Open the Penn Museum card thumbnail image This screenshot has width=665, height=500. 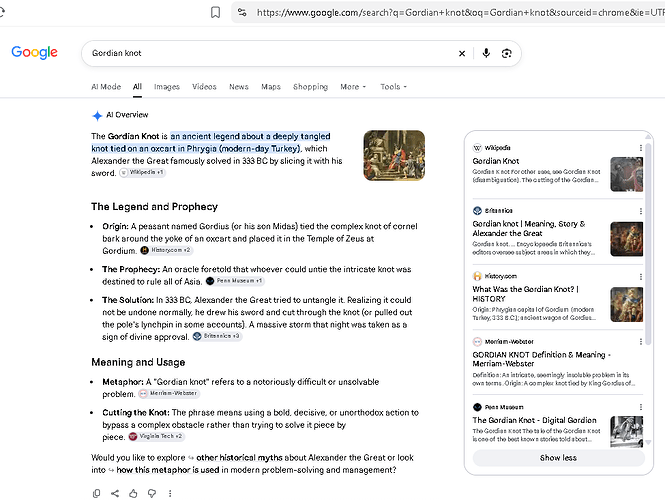[x=626, y=432]
